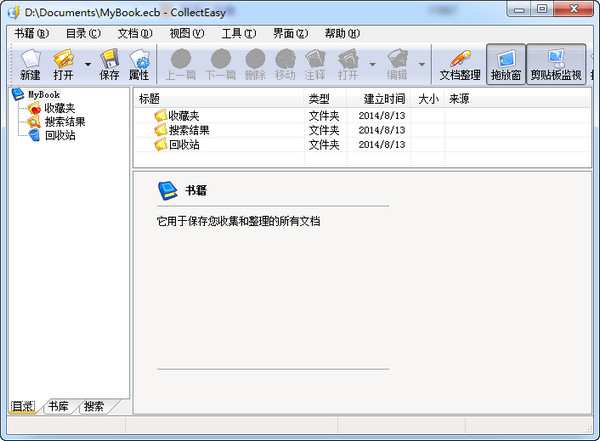Click the 书籍 heading in the preview pane
Viewport: 600px width, 441px height.
pyautogui.click(x=196, y=191)
